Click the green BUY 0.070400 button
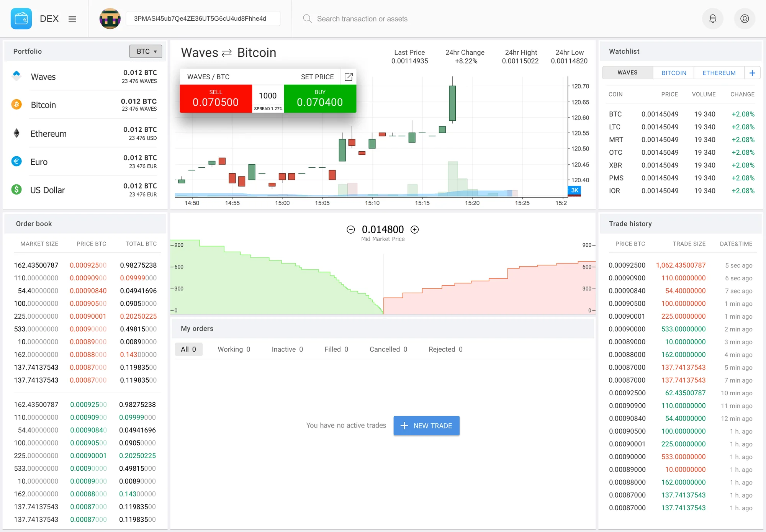Image resolution: width=766 pixels, height=532 pixels. pyautogui.click(x=320, y=98)
